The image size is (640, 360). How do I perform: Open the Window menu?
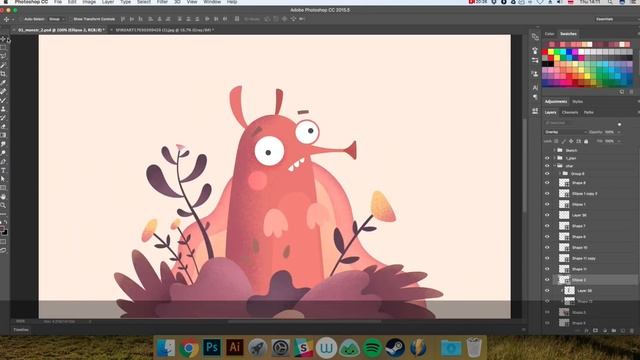(212, 2)
